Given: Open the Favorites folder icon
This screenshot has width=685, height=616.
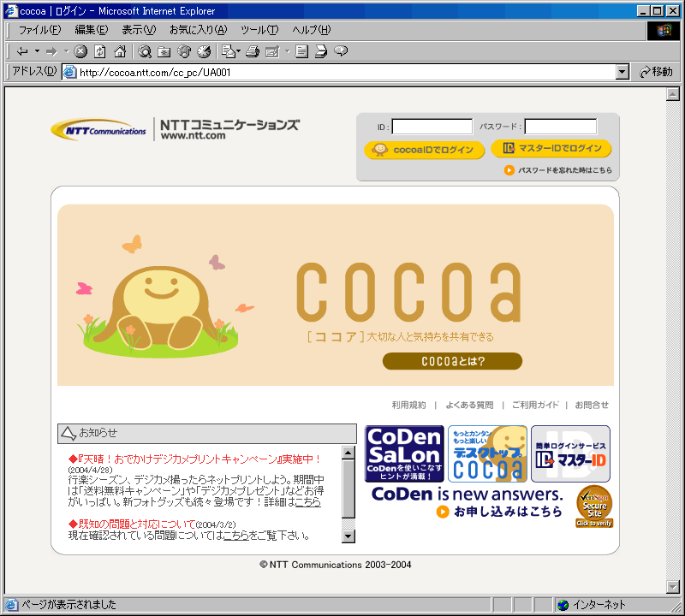Looking at the screenshot, I should (x=164, y=51).
